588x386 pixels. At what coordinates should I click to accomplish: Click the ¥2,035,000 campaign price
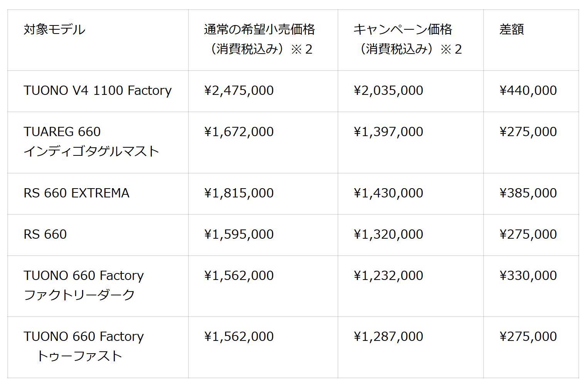click(388, 91)
